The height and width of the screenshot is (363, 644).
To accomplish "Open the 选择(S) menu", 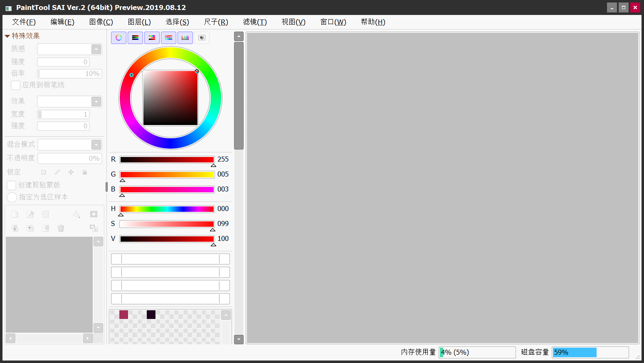I will click(178, 22).
